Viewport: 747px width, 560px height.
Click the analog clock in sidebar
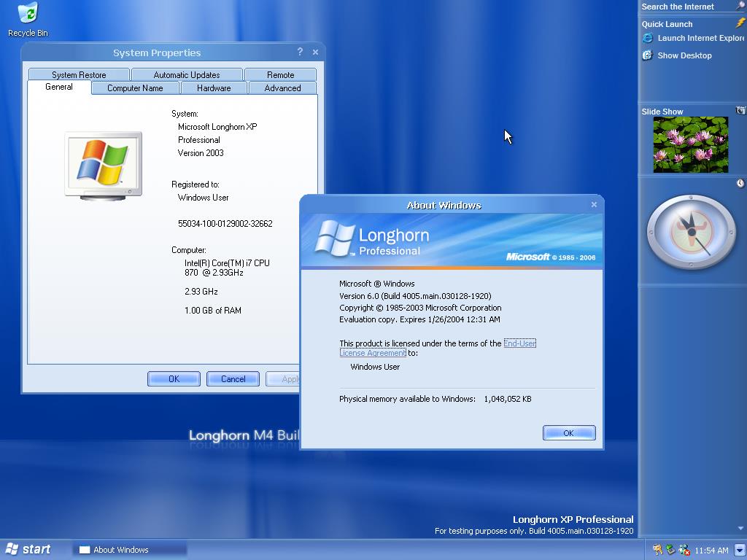coord(692,232)
